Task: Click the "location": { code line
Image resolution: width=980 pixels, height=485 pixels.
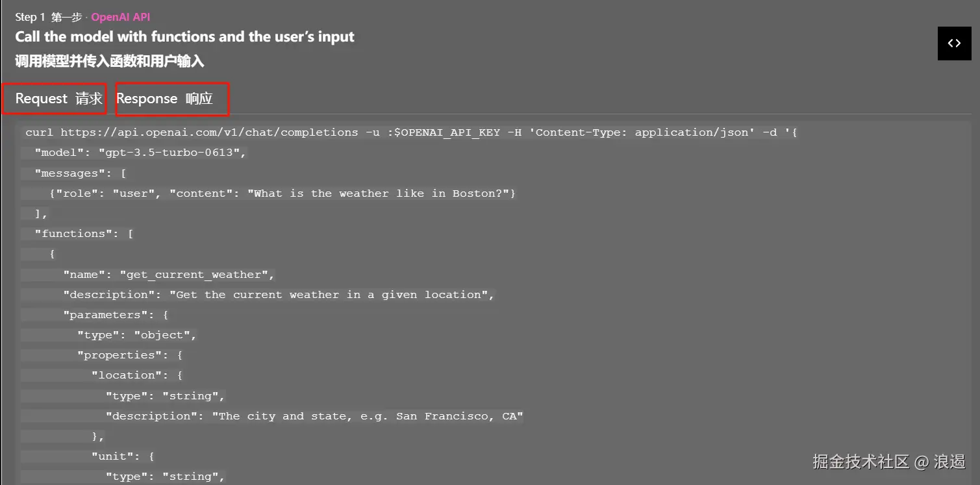Action: point(137,375)
